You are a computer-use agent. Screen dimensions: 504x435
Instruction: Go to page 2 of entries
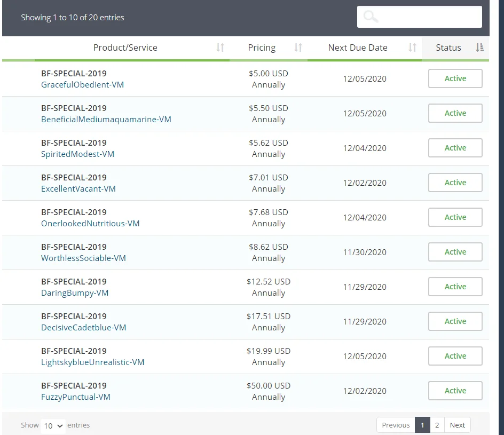point(437,425)
